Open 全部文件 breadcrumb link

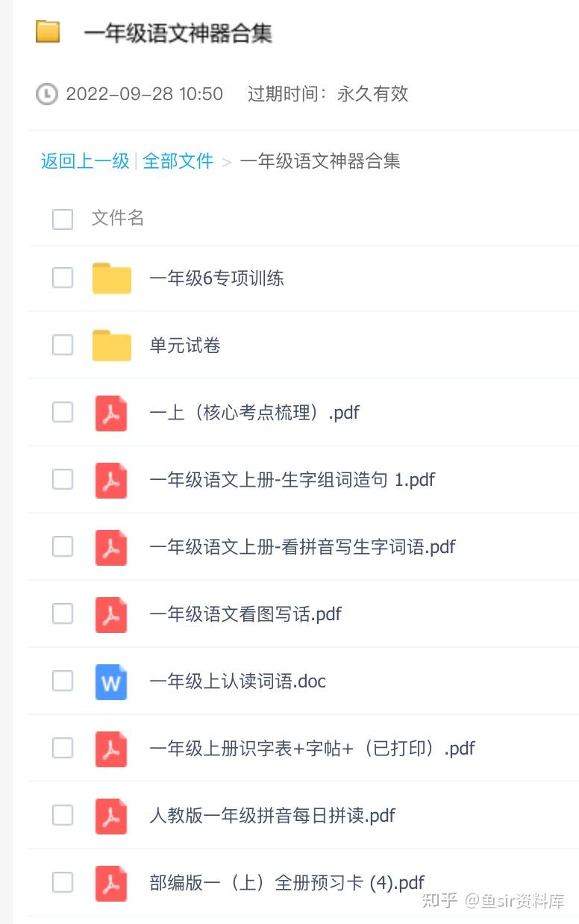pos(178,160)
